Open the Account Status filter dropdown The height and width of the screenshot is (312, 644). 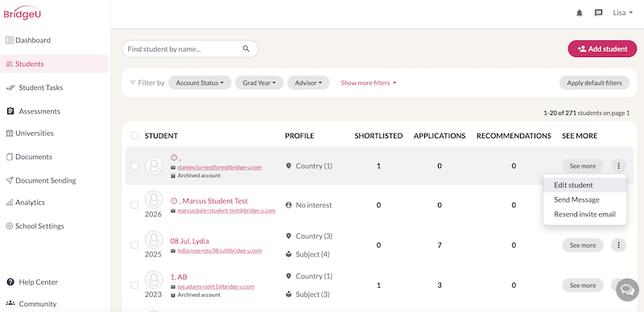[x=200, y=83]
